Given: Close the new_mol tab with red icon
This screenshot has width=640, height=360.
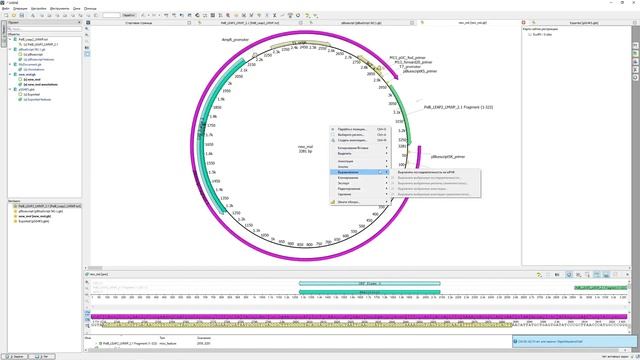Looking at the screenshot, I should (524, 23).
